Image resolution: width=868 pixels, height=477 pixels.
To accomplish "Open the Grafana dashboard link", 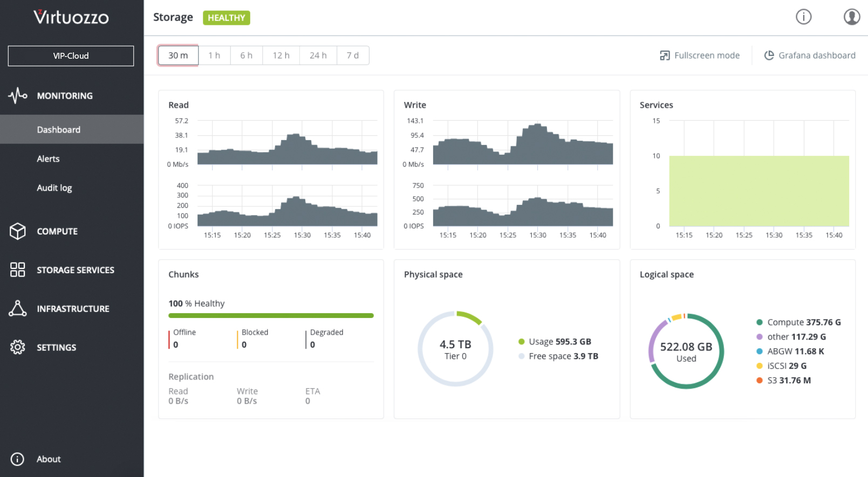I will point(810,56).
